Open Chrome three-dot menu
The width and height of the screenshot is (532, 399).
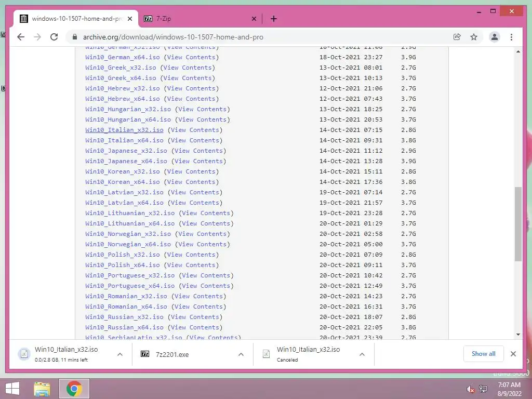click(x=511, y=37)
